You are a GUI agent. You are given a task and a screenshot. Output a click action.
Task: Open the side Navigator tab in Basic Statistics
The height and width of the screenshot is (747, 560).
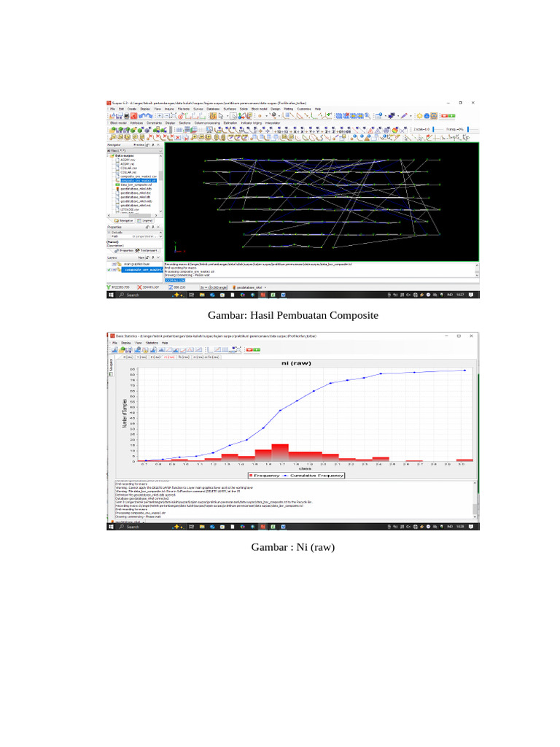[x=111, y=366]
